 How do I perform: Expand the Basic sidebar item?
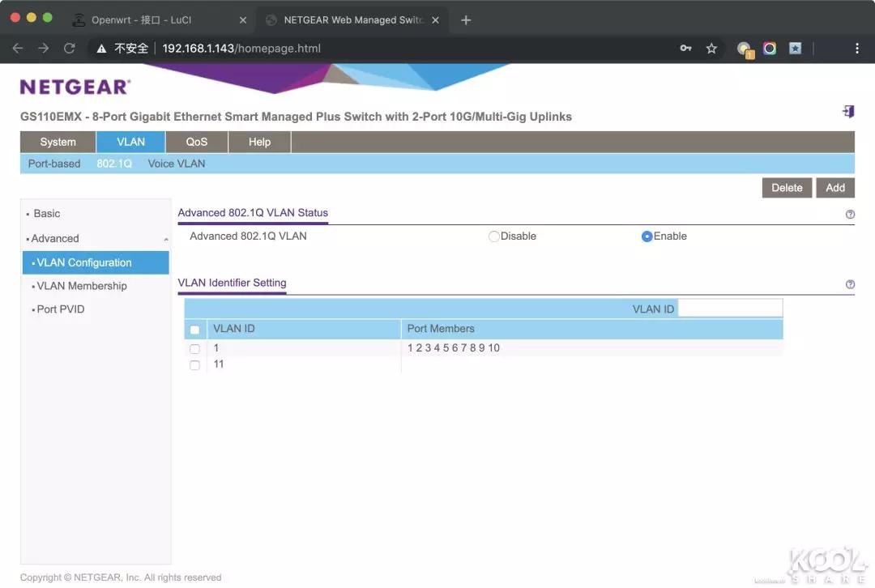tap(47, 214)
